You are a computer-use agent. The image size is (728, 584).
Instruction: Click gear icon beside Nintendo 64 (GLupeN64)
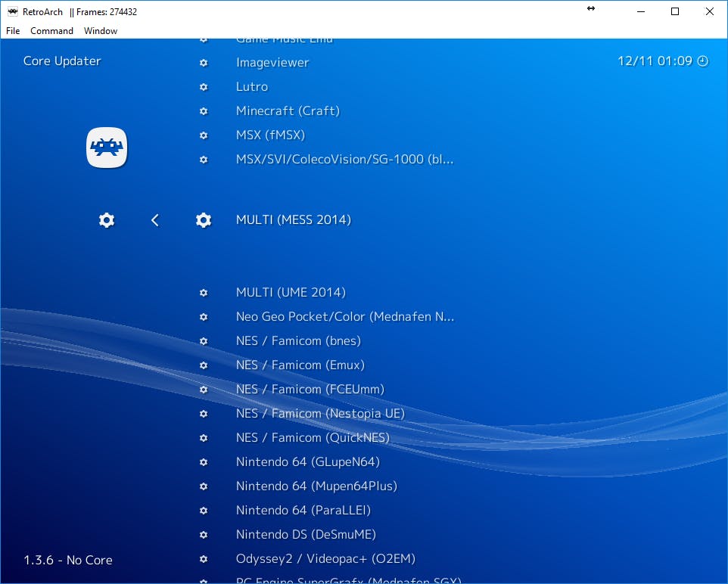pyautogui.click(x=204, y=462)
